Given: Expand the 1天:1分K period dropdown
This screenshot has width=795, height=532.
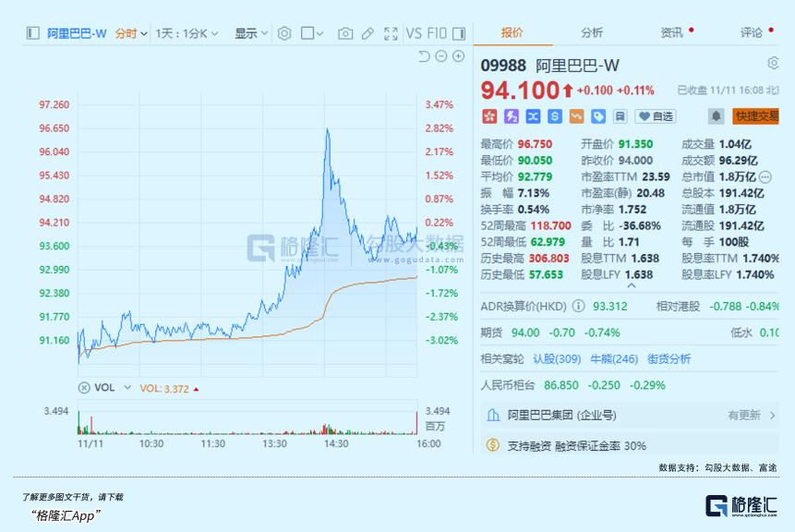Looking at the screenshot, I should [187, 33].
